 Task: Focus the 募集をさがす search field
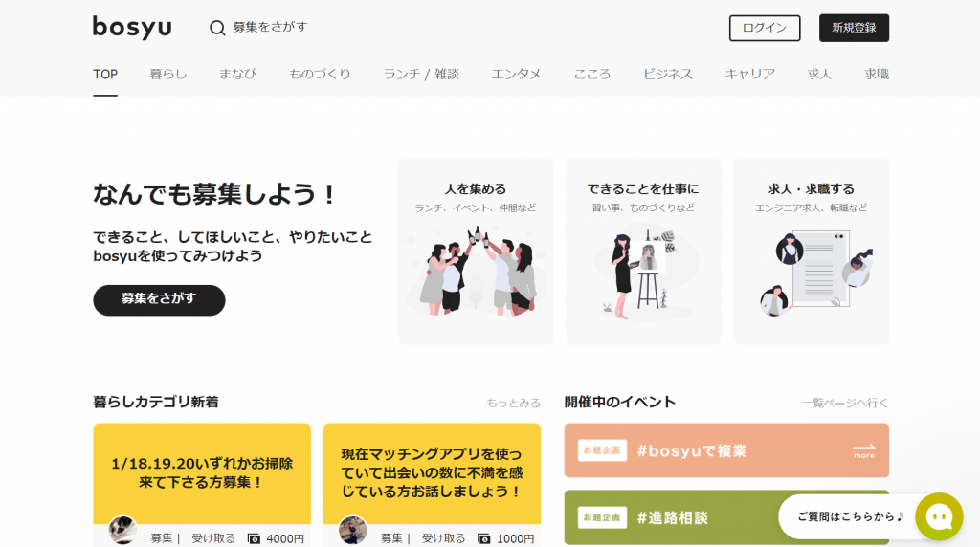[x=270, y=28]
